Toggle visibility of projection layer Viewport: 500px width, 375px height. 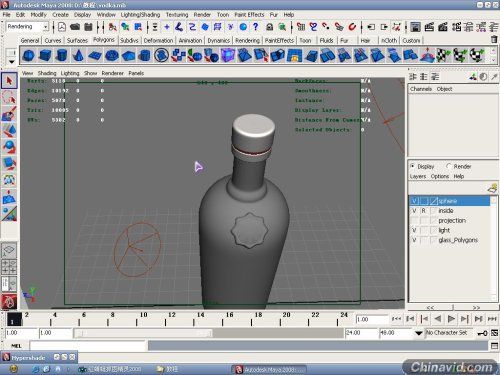click(x=414, y=220)
